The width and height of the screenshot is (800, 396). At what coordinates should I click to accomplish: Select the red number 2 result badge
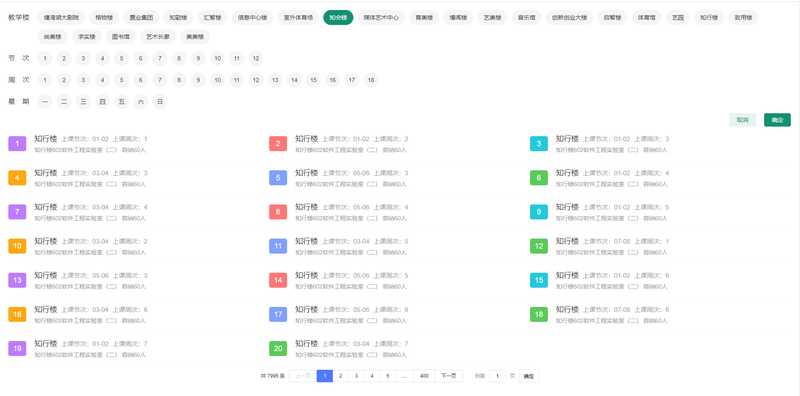(278, 144)
